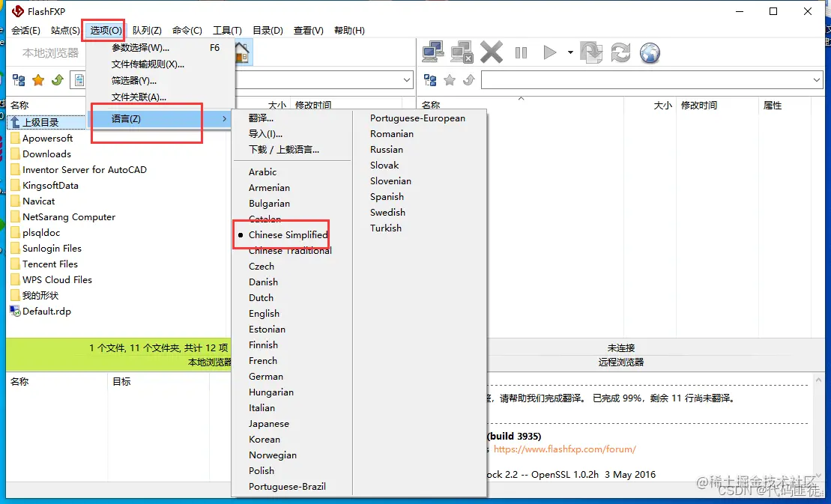
Task: Open the 帮助(H) menu
Action: tap(349, 30)
